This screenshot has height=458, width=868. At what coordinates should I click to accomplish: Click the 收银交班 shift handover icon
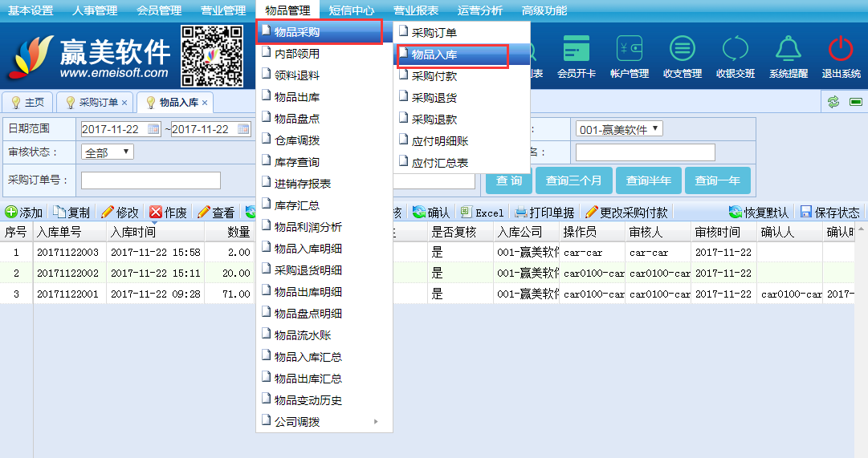(735, 50)
